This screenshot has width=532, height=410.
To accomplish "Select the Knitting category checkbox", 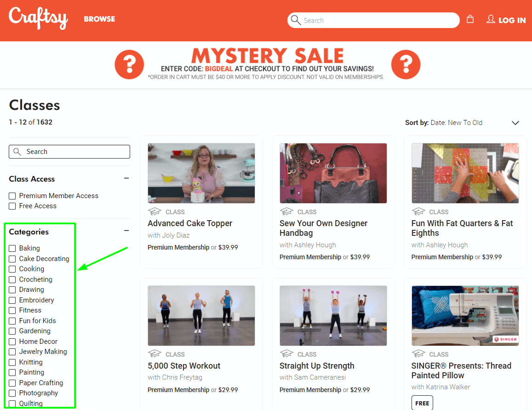I will click(x=12, y=362).
